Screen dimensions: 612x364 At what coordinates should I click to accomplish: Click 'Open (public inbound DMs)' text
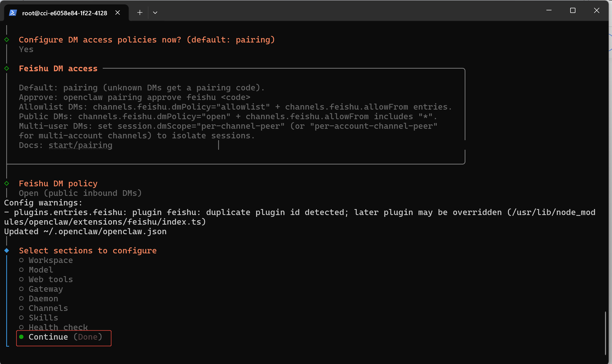80,193
